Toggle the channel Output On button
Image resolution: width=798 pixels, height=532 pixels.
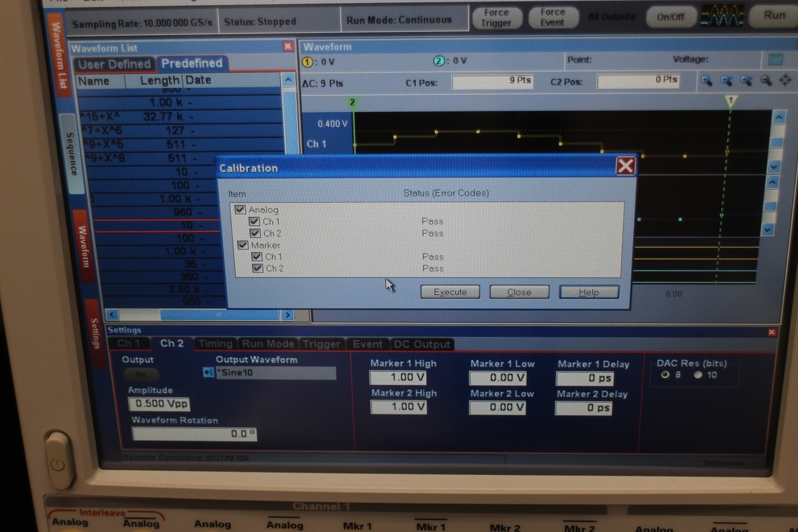pos(141,374)
